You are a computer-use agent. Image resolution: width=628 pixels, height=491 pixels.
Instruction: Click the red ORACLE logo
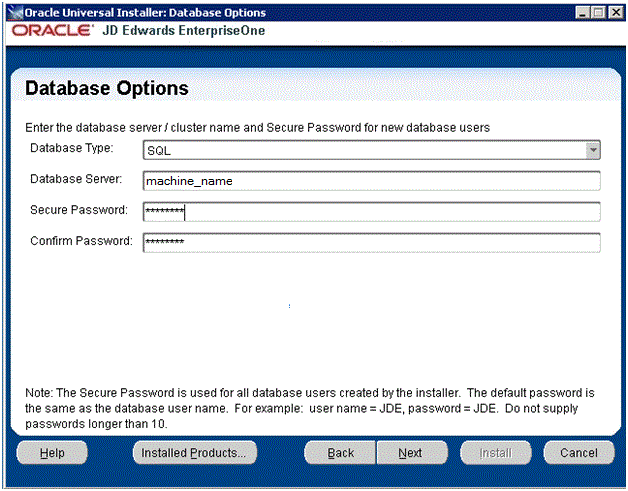pos(53,31)
